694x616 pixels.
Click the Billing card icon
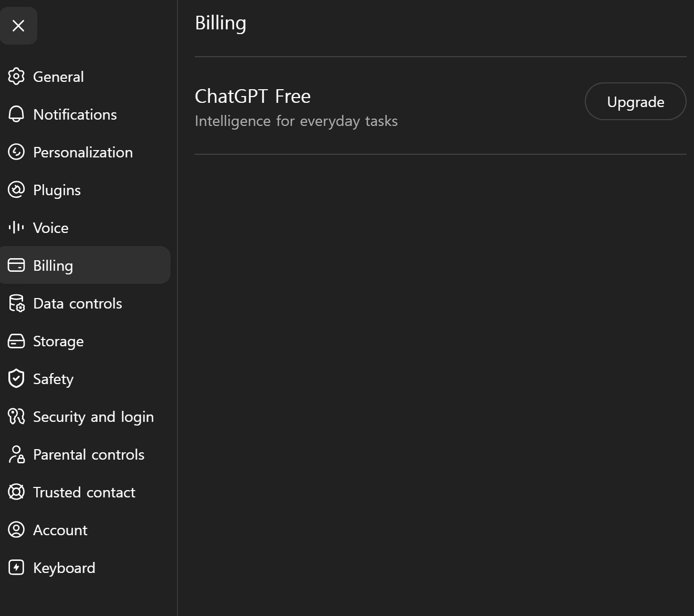coord(16,265)
